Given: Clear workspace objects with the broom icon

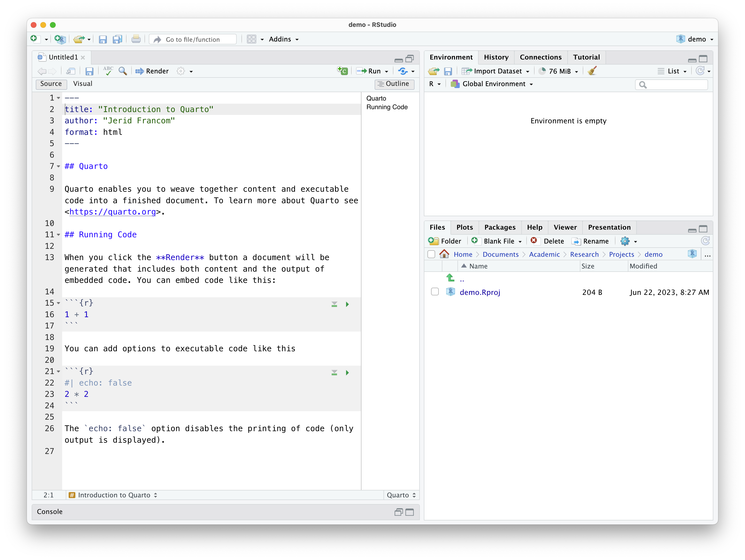Looking at the screenshot, I should (592, 71).
